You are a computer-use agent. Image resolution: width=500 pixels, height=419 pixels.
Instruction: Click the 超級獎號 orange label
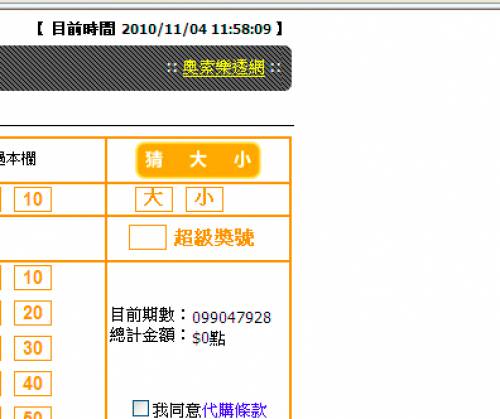214,237
